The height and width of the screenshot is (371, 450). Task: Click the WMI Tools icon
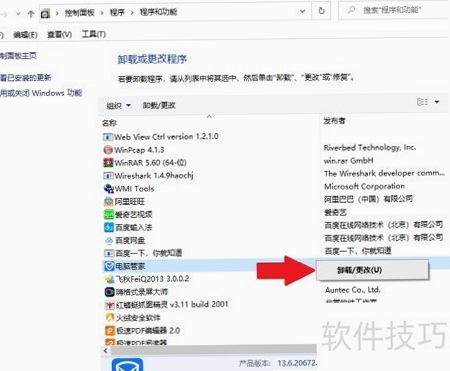click(109, 189)
